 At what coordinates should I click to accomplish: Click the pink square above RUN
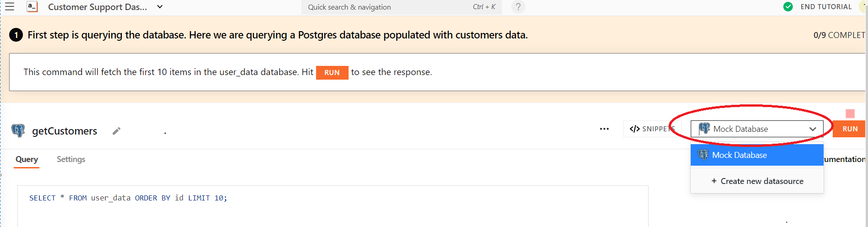(850, 113)
